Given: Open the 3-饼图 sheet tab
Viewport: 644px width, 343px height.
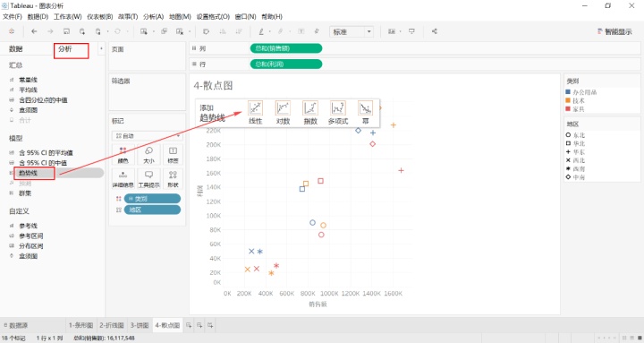Looking at the screenshot, I should pos(140,325).
